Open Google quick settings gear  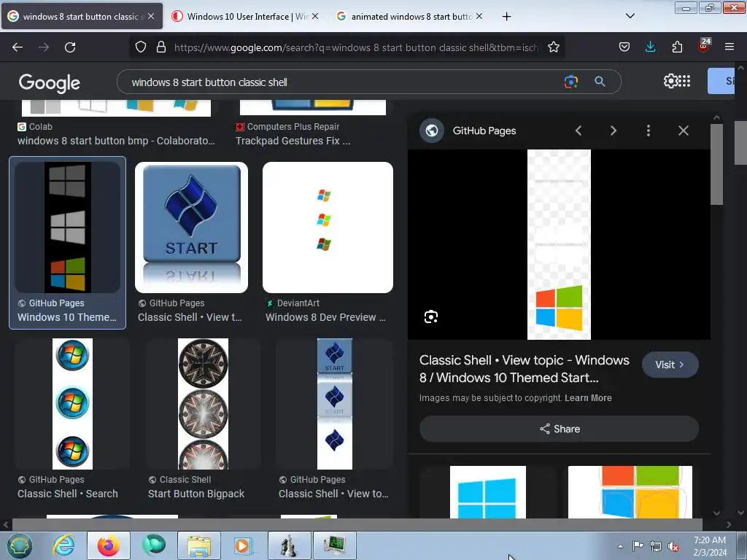[670, 81]
